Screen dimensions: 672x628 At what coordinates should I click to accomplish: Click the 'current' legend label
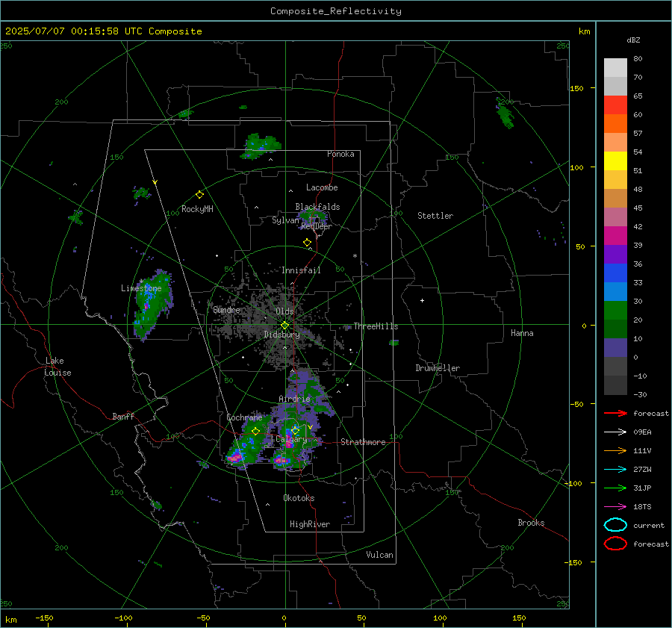(x=649, y=525)
